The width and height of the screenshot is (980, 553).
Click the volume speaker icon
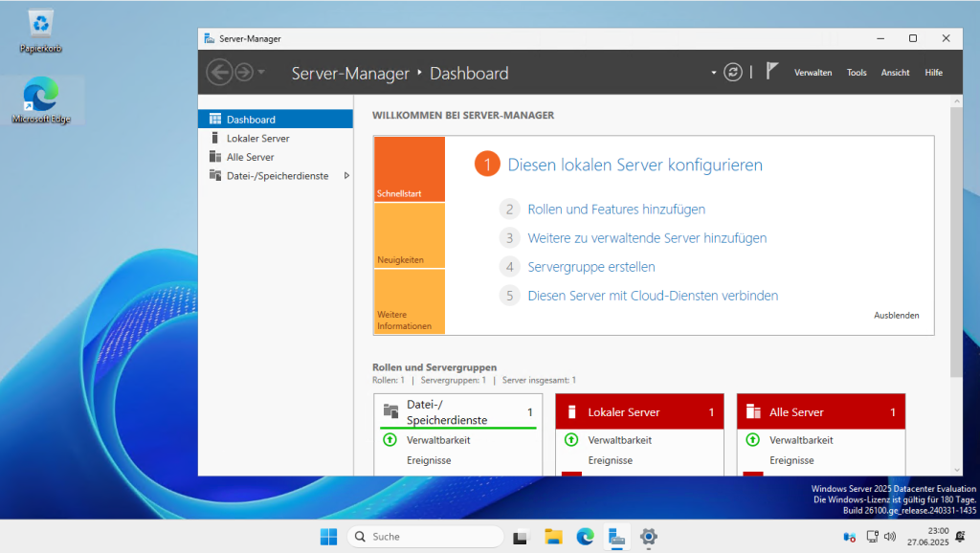890,537
